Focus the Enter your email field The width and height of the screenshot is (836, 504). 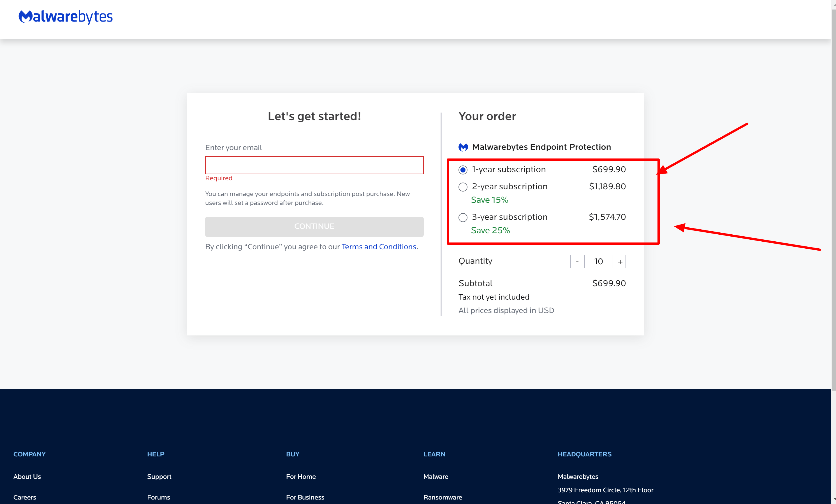314,165
